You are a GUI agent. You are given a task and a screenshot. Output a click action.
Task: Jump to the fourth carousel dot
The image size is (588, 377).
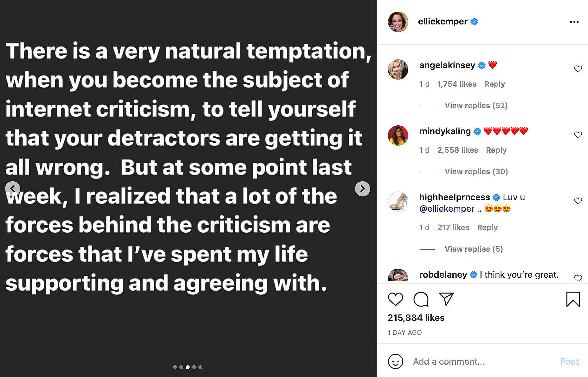[x=194, y=367]
